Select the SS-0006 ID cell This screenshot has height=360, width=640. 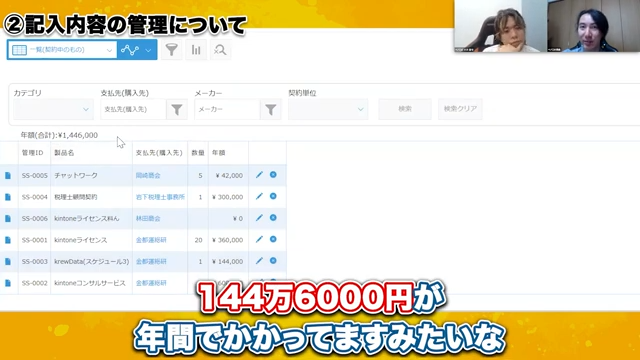pos(35,219)
